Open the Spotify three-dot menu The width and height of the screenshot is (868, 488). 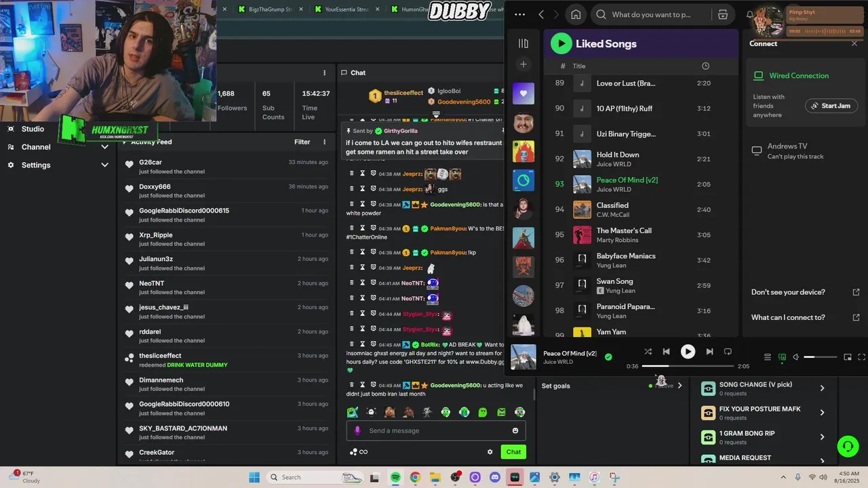click(x=520, y=14)
